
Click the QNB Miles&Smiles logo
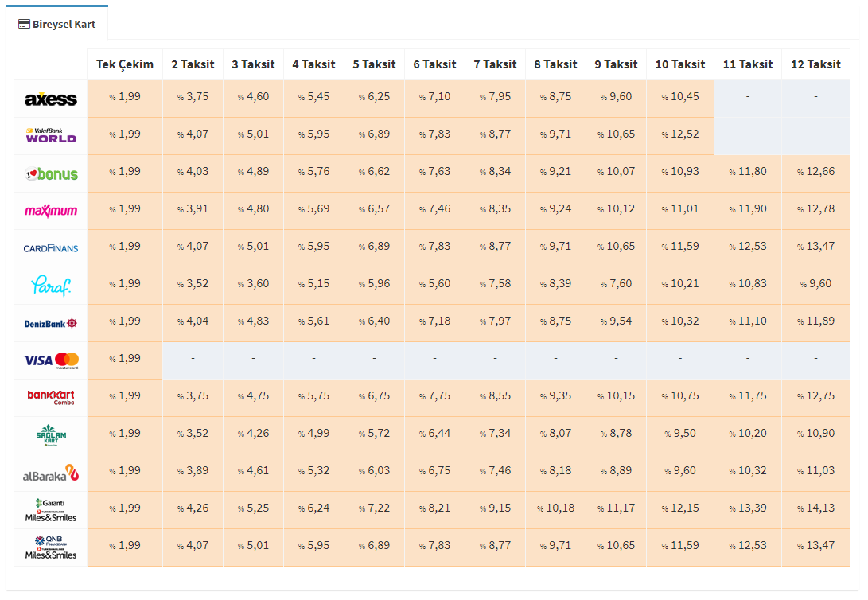(x=51, y=548)
